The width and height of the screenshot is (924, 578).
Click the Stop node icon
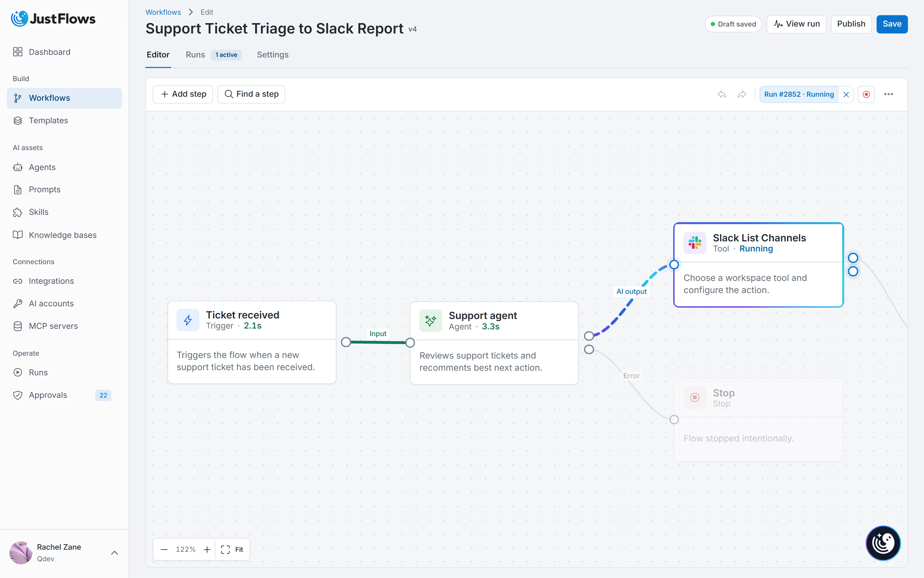695,398
